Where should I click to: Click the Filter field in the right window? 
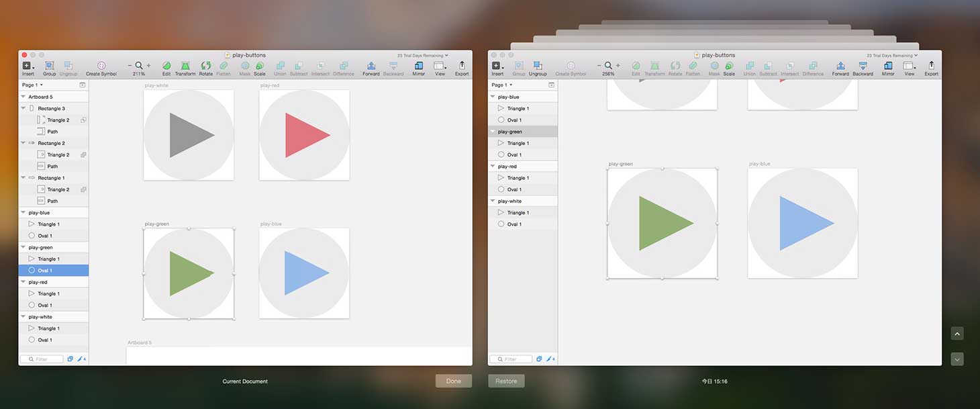click(x=511, y=359)
